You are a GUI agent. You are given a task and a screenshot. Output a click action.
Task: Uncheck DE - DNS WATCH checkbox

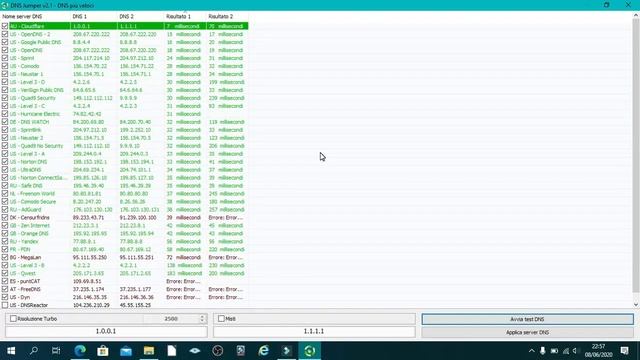coord(5,122)
